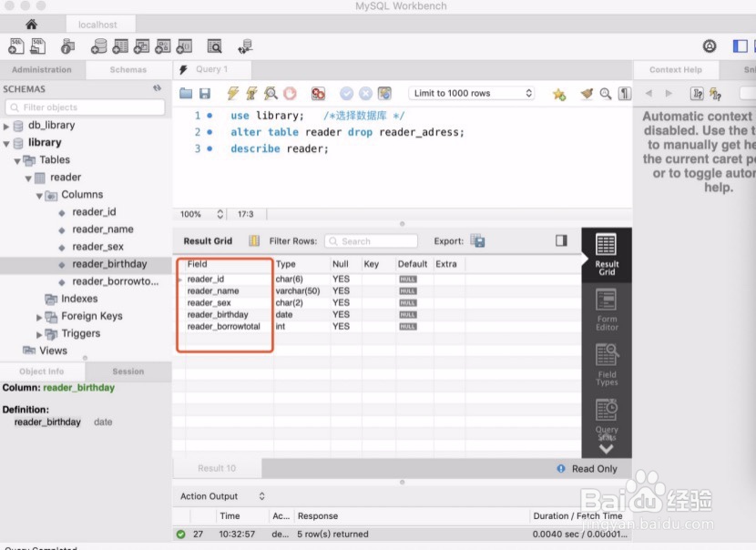This screenshot has width=756, height=550.
Task: Open the Object Info tab
Action: pyautogui.click(x=42, y=372)
